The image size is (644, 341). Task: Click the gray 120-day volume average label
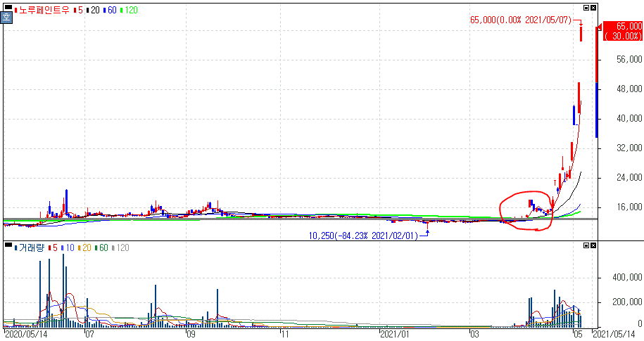[120, 248]
